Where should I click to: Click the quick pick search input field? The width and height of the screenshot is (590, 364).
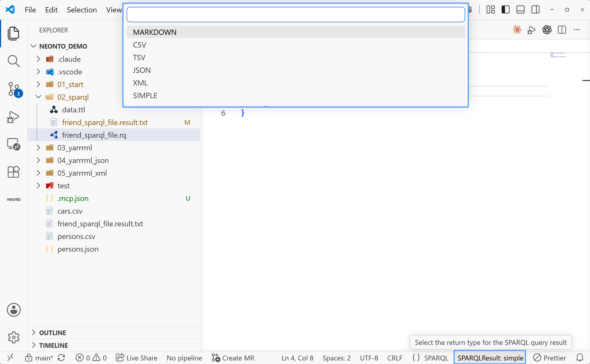point(296,14)
